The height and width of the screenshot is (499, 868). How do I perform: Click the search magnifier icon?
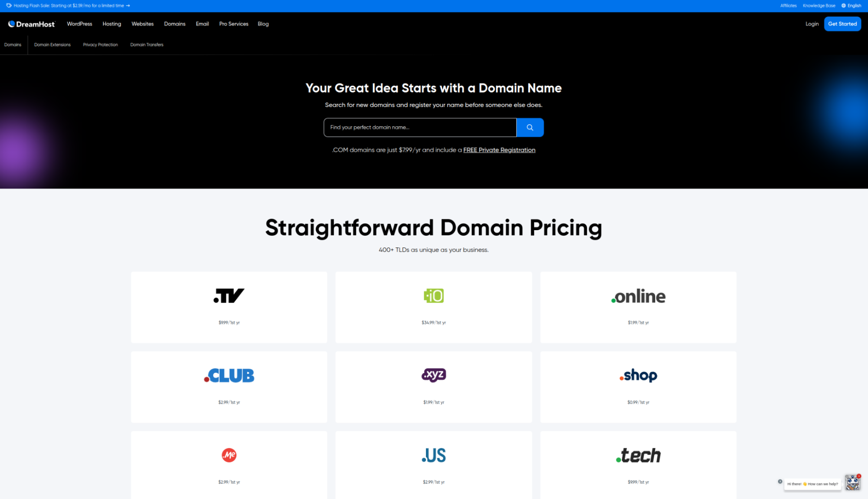529,127
